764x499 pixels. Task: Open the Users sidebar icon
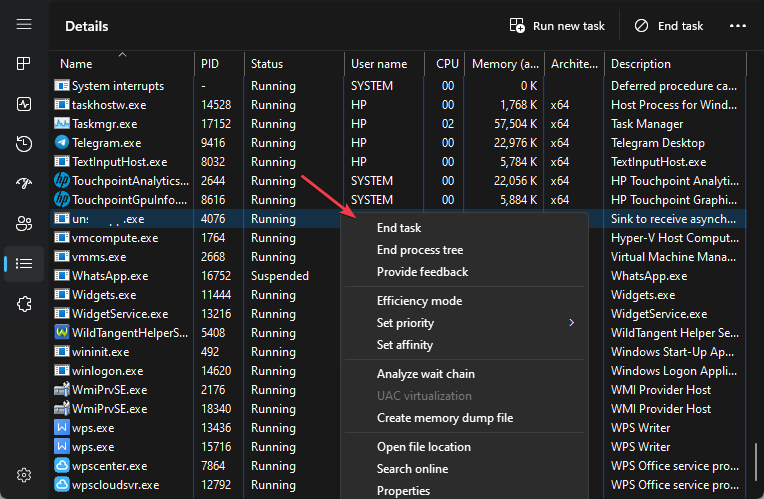coord(24,224)
